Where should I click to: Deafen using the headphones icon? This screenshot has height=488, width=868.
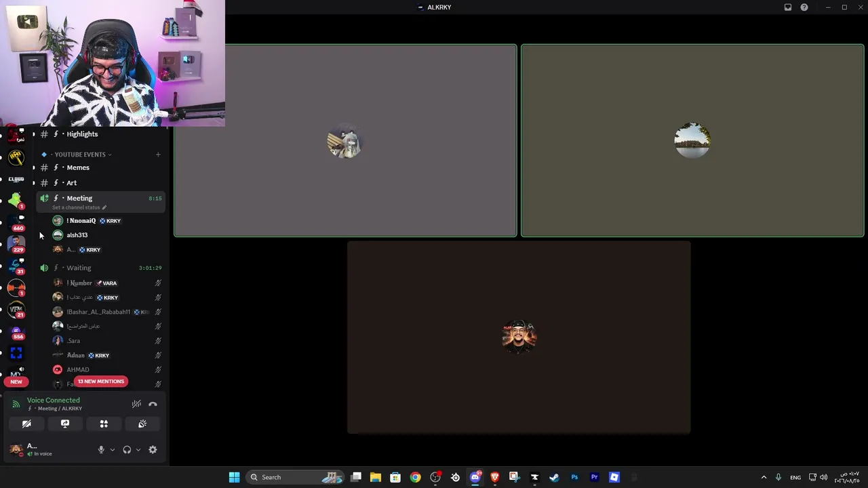coord(127,449)
